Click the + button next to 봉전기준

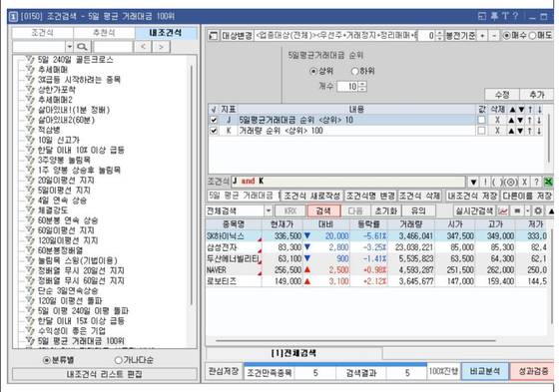(x=482, y=36)
